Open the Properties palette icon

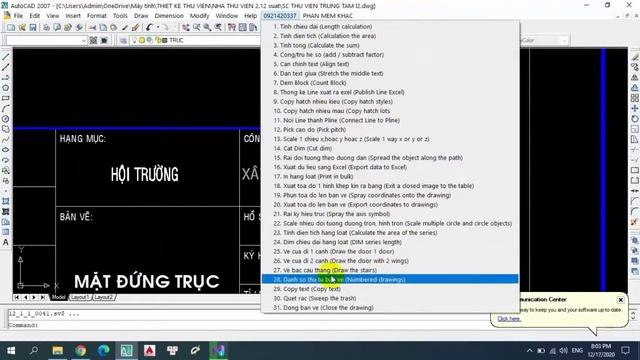pos(232,27)
